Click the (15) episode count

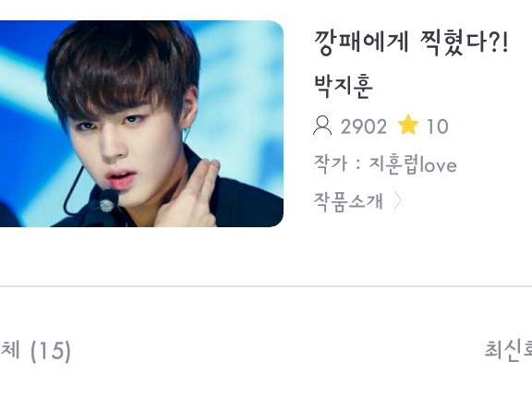point(51,351)
